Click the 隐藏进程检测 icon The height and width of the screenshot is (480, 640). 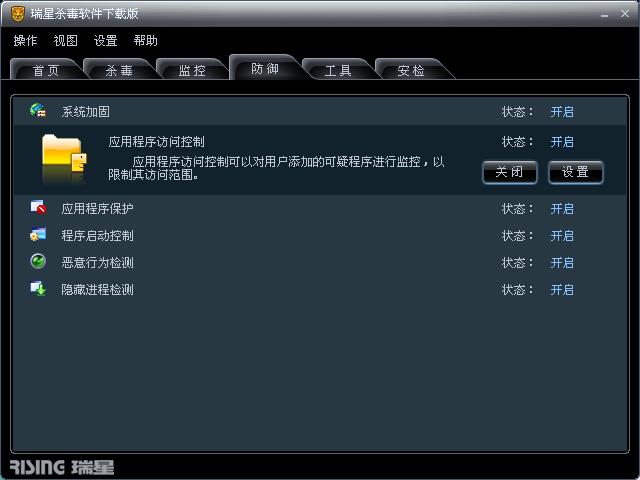click(38, 288)
